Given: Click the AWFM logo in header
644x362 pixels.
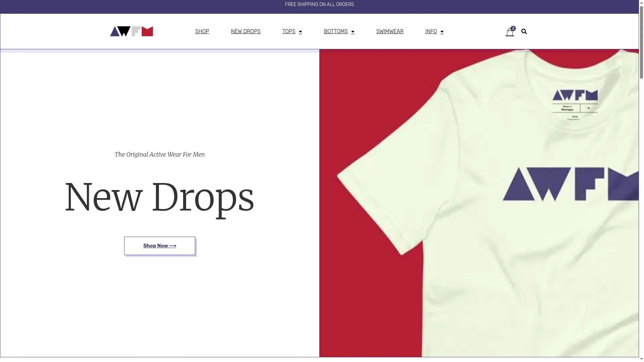Looking at the screenshot, I should [131, 31].
